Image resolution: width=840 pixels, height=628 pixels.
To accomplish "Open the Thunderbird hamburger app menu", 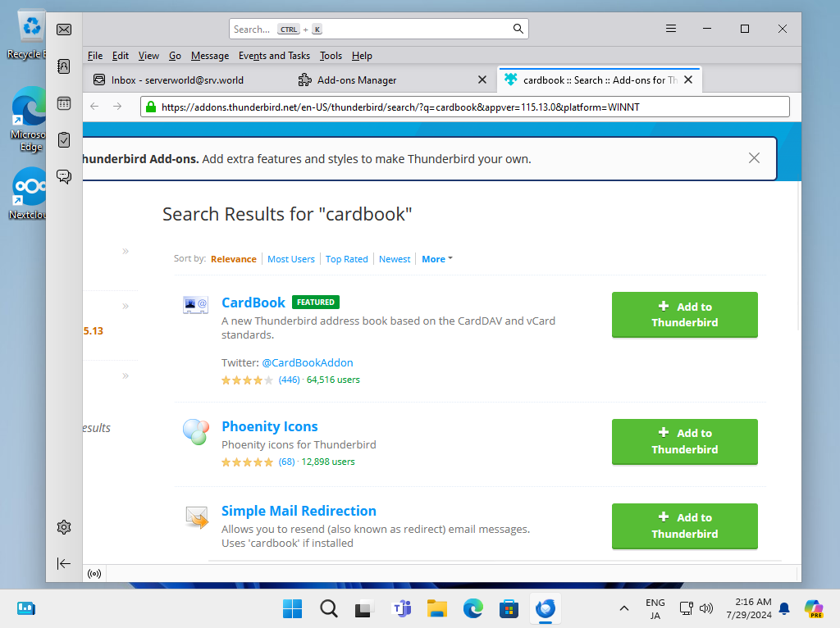I will click(x=671, y=29).
